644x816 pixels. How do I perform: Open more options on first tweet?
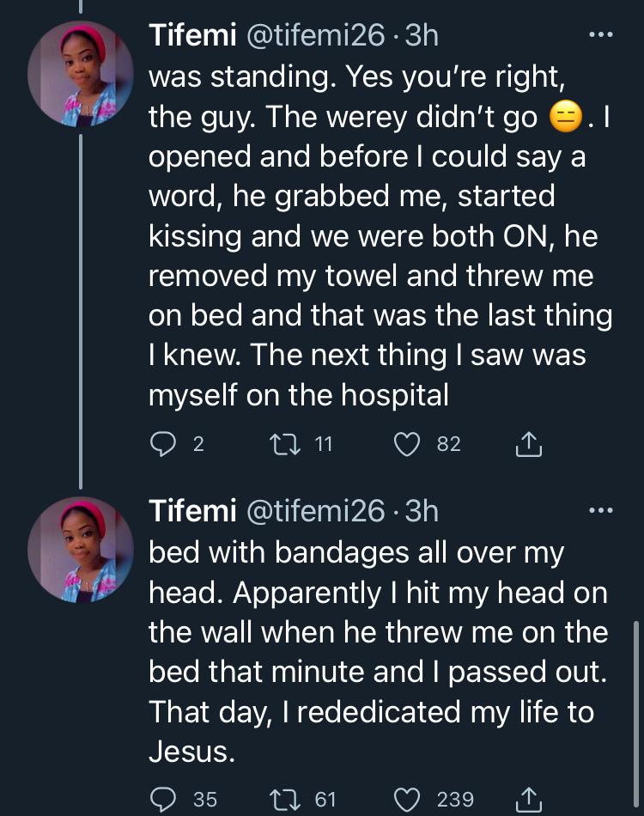pyautogui.click(x=599, y=35)
